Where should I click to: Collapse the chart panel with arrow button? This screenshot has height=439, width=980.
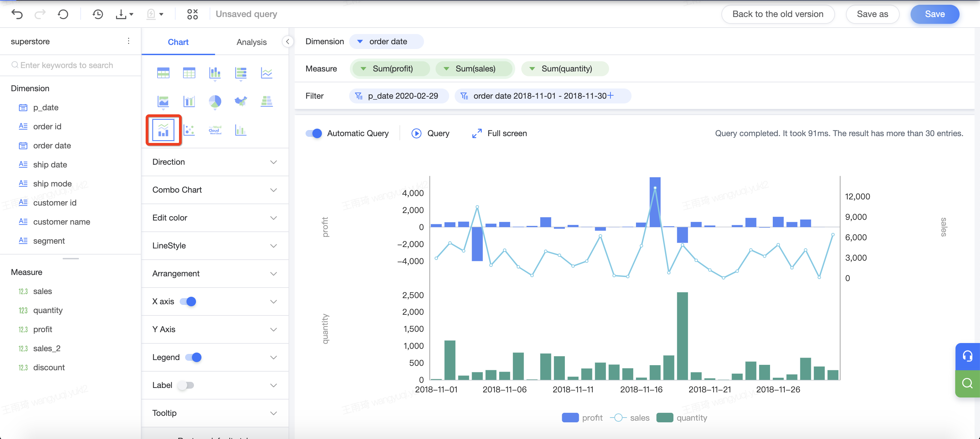pyautogui.click(x=288, y=42)
